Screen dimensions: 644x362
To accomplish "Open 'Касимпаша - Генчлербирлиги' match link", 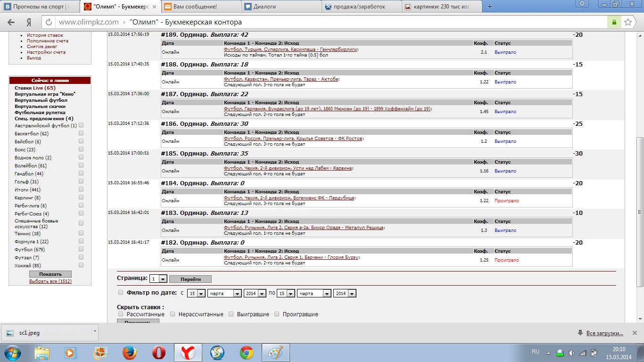I will [x=291, y=49].
